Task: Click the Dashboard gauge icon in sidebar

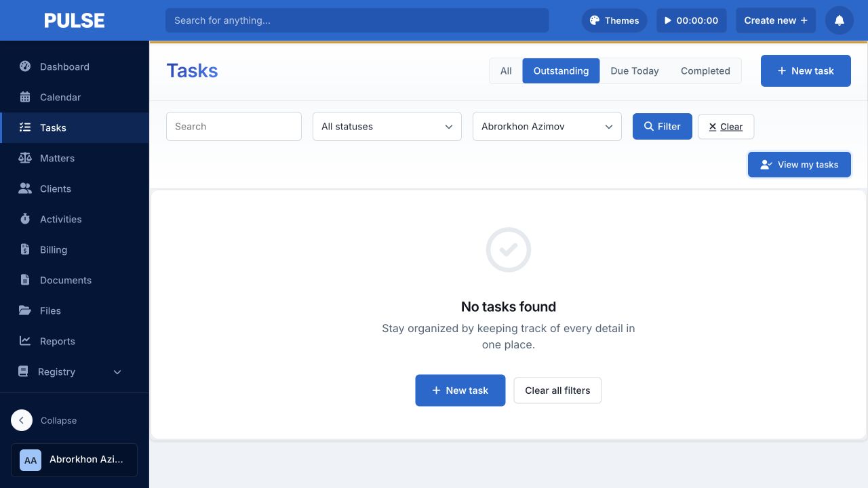Action: pos(25,66)
